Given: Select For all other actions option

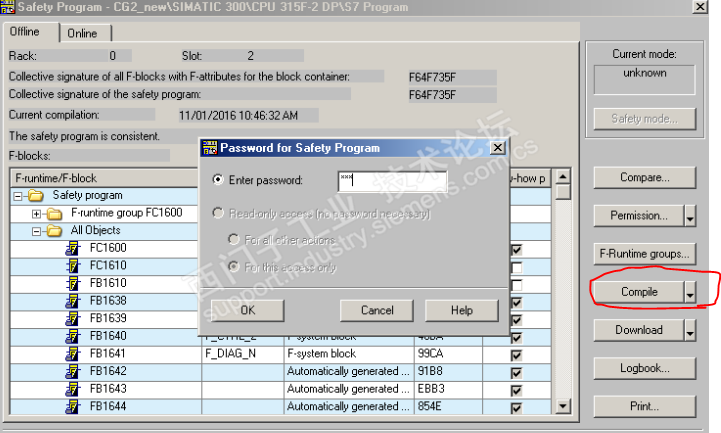Looking at the screenshot, I should click(234, 239).
